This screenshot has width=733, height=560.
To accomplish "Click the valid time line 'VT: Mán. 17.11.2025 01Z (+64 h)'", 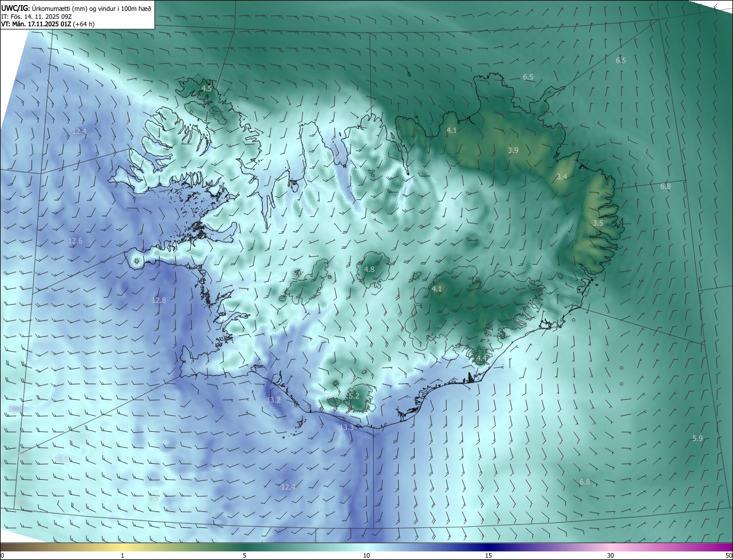I will pyautogui.click(x=48, y=24).
